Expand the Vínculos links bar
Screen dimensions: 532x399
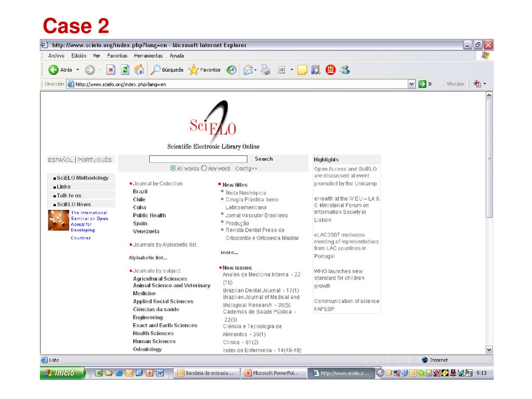[455, 84]
